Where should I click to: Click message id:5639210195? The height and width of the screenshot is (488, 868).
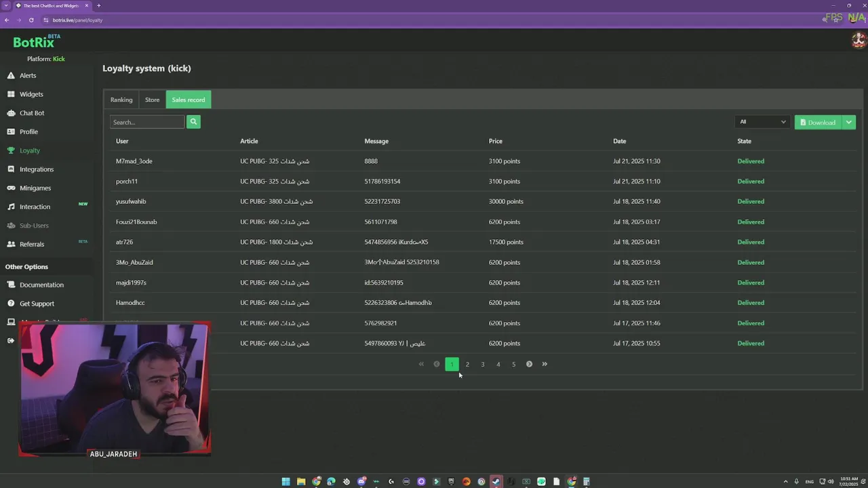384,283
